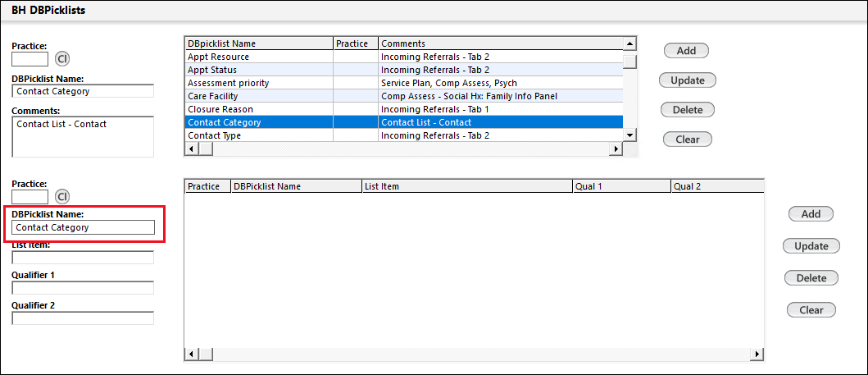Click into the List Item input field
The height and width of the screenshot is (375, 868).
pyautogui.click(x=83, y=258)
